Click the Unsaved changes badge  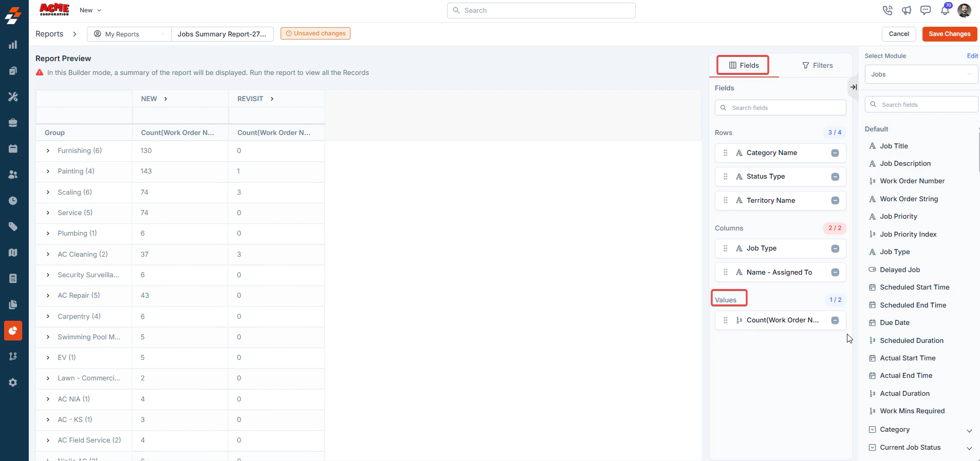point(316,33)
